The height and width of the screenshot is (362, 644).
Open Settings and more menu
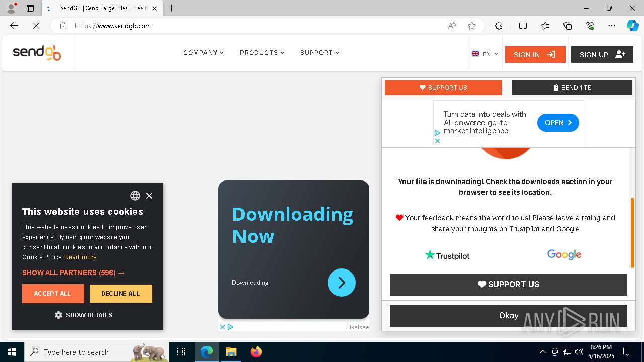click(612, 26)
